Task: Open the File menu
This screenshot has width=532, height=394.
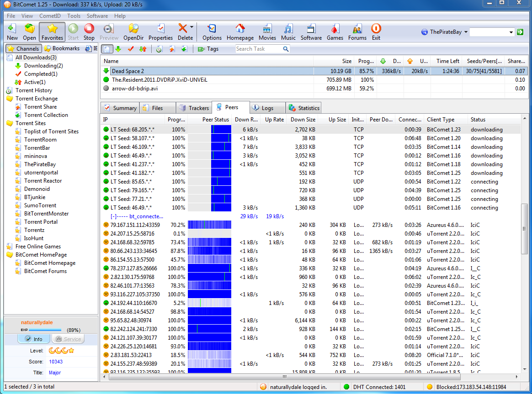Action: pyautogui.click(x=11, y=16)
